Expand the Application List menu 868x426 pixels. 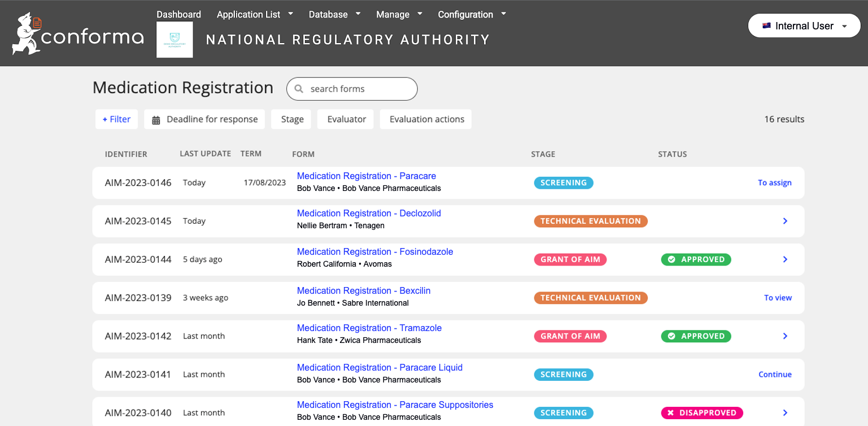(x=255, y=14)
